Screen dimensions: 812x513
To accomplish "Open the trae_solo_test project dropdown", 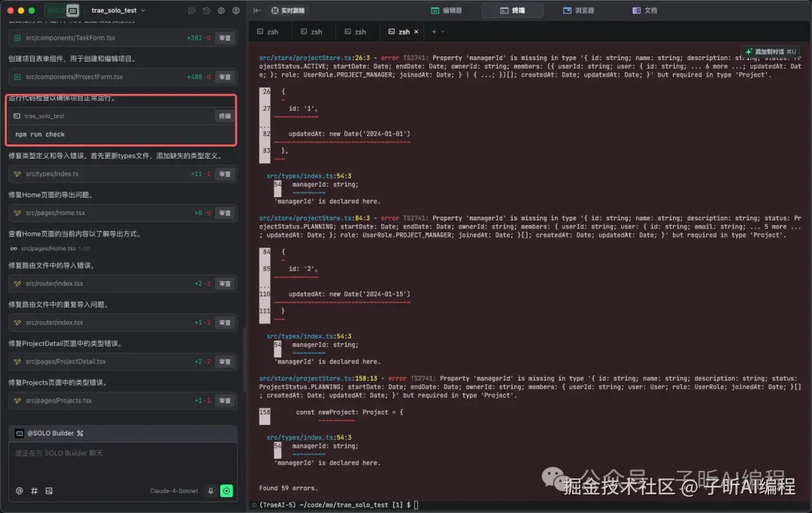I will click(x=118, y=11).
